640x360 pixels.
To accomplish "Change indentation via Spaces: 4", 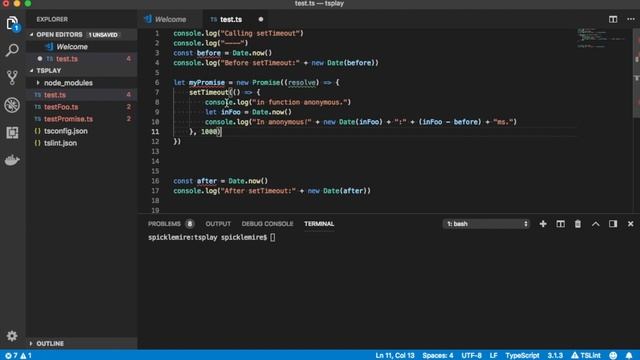I will 438,355.
